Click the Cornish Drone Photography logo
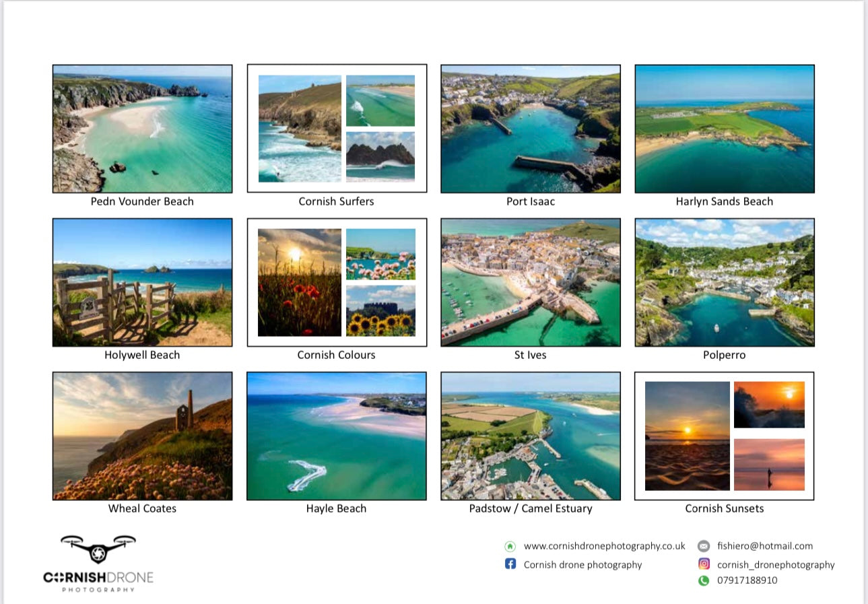Screen dimensions: 868x604 point(98,564)
